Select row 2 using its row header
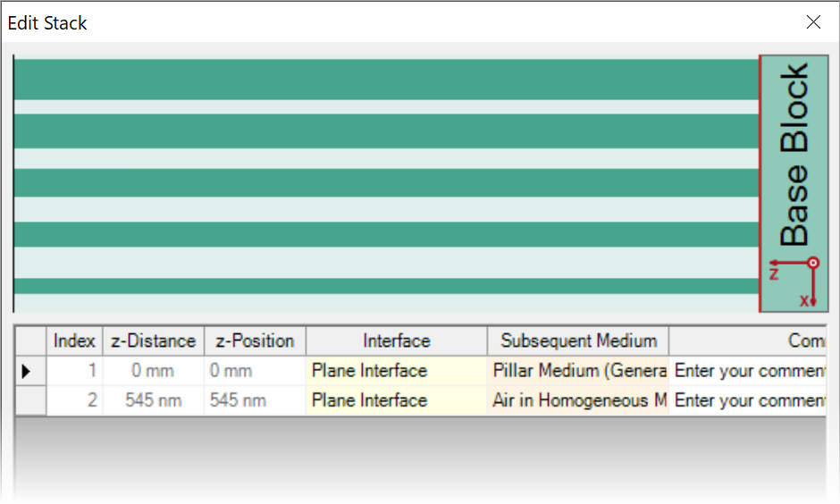The width and height of the screenshot is (840, 504). (30, 400)
